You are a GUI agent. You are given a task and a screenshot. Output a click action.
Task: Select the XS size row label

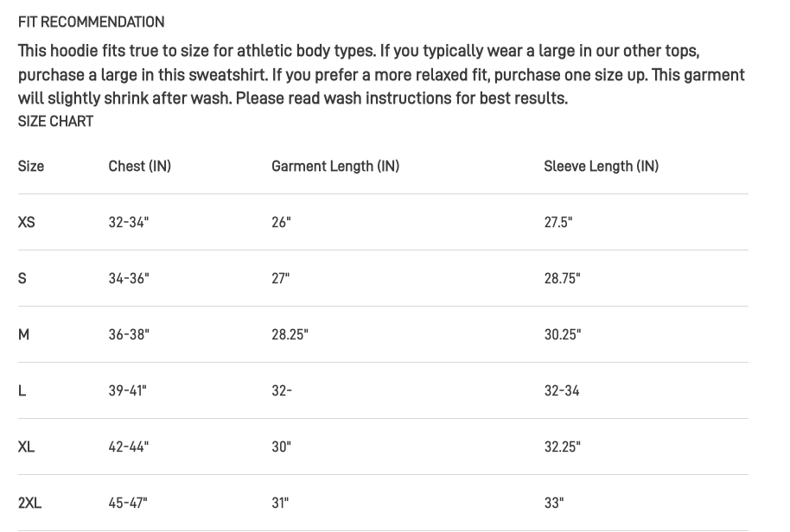(27, 222)
